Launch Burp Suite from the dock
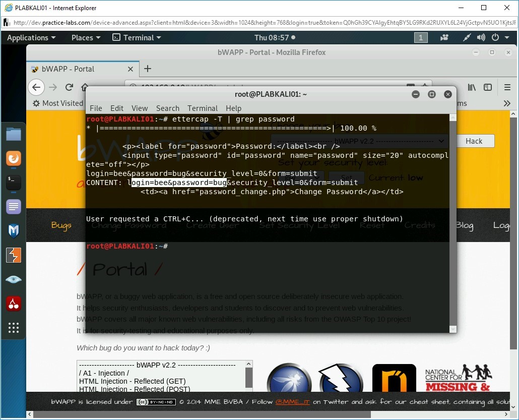519x420 pixels. point(14,255)
